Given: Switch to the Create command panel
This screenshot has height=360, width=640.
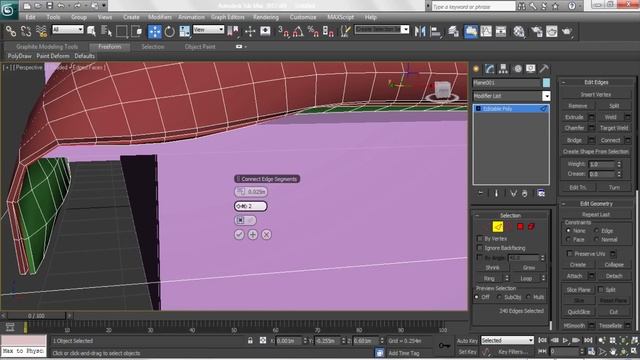Looking at the screenshot, I should point(476,69).
